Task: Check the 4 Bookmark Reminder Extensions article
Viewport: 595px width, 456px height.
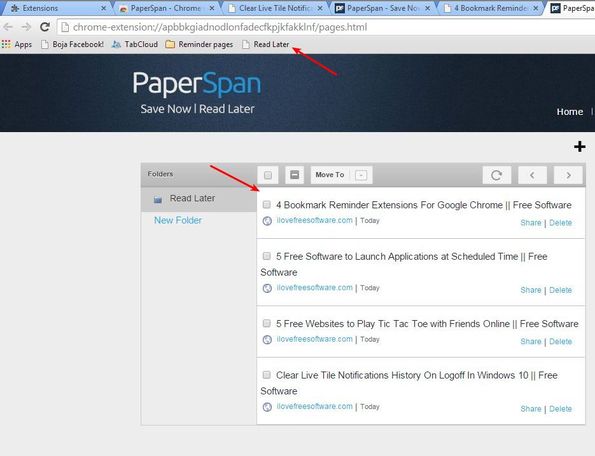Action: point(267,205)
